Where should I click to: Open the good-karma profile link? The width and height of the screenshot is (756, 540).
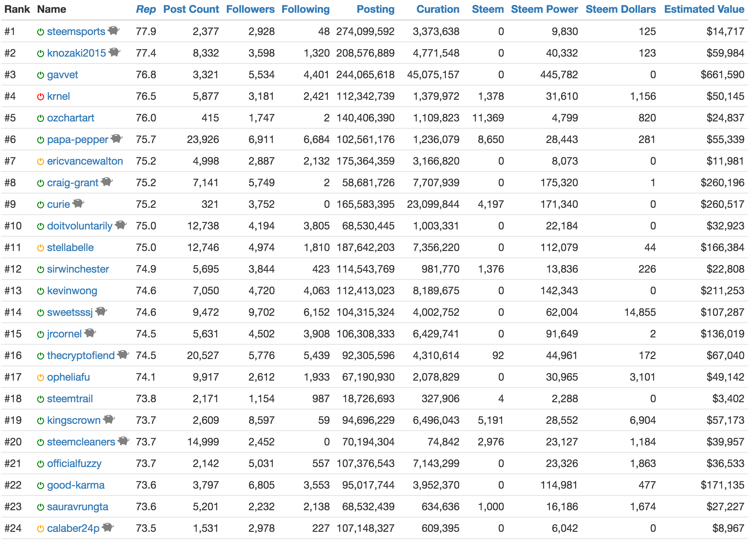tap(76, 485)
